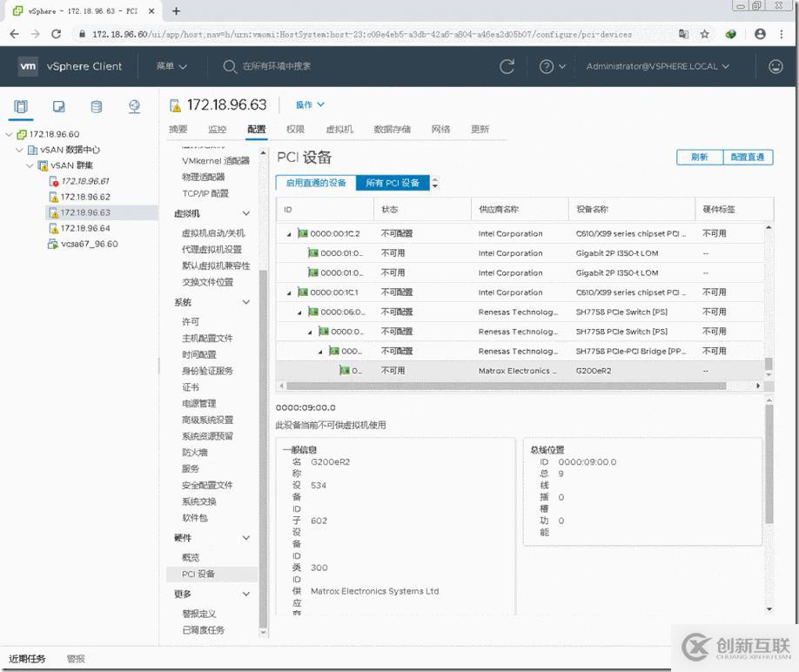Collapse the 系统 section in config sidebar

[246, 302]
